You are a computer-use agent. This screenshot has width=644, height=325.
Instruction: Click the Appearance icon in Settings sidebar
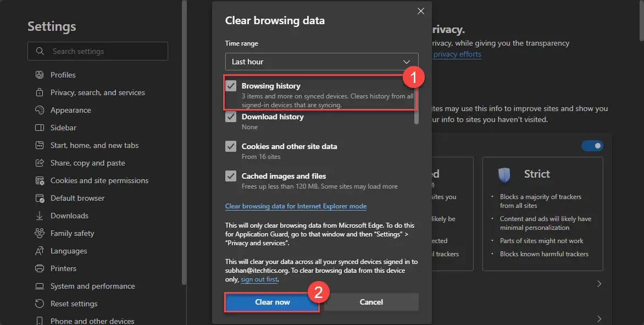pos(39,110)
